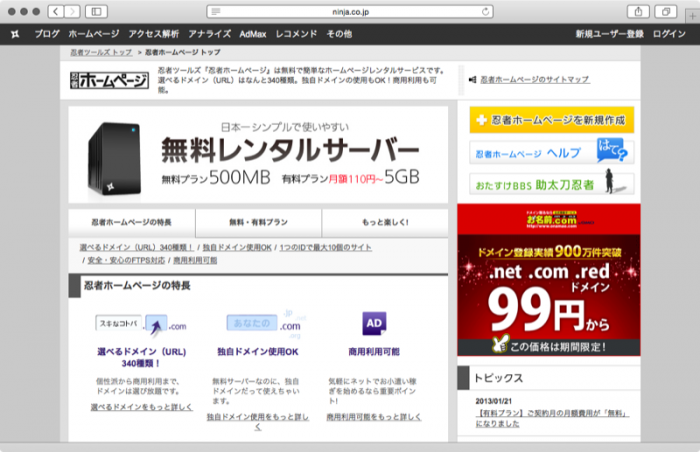
Task: Click the ninja shuriken logo in navbar
Action: (x=15, y=34)
